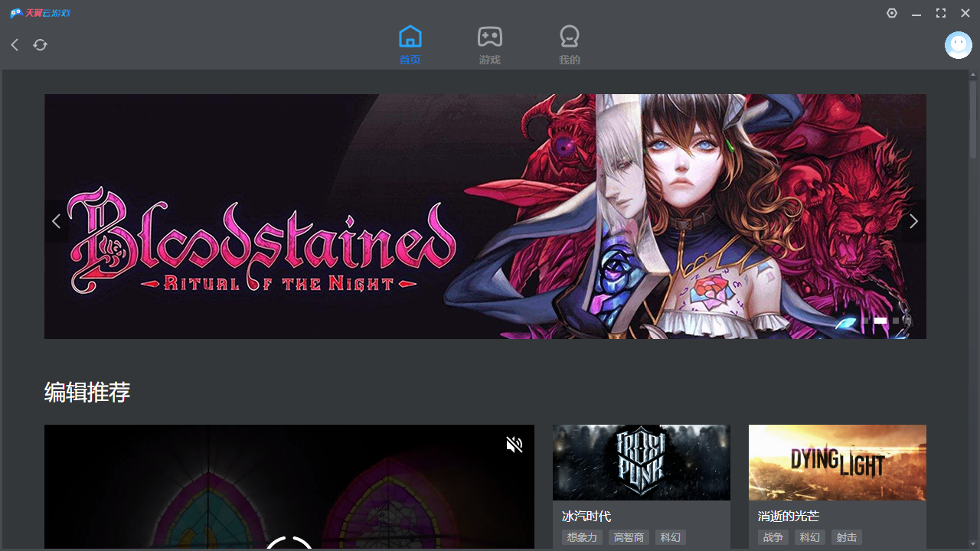Click the 编辑推荐 section heading

pos(87,393)
